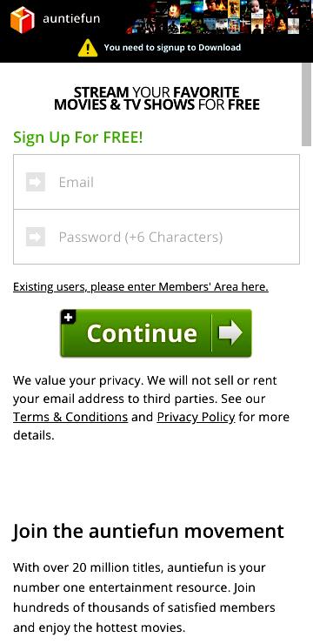
Task: Open the Privacy Policy link
Action: [196, 417]
